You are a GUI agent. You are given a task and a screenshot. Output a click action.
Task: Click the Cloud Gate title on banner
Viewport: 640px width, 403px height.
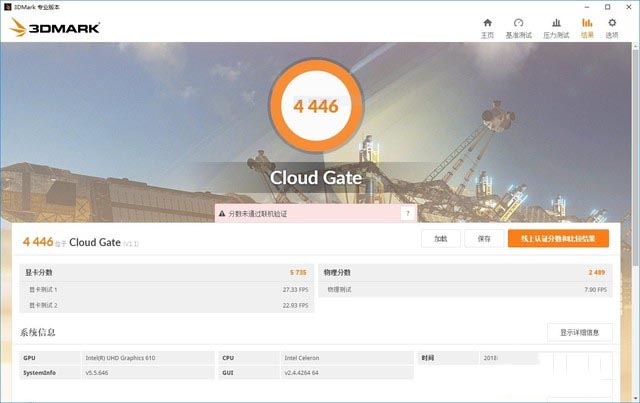(316, 178)
